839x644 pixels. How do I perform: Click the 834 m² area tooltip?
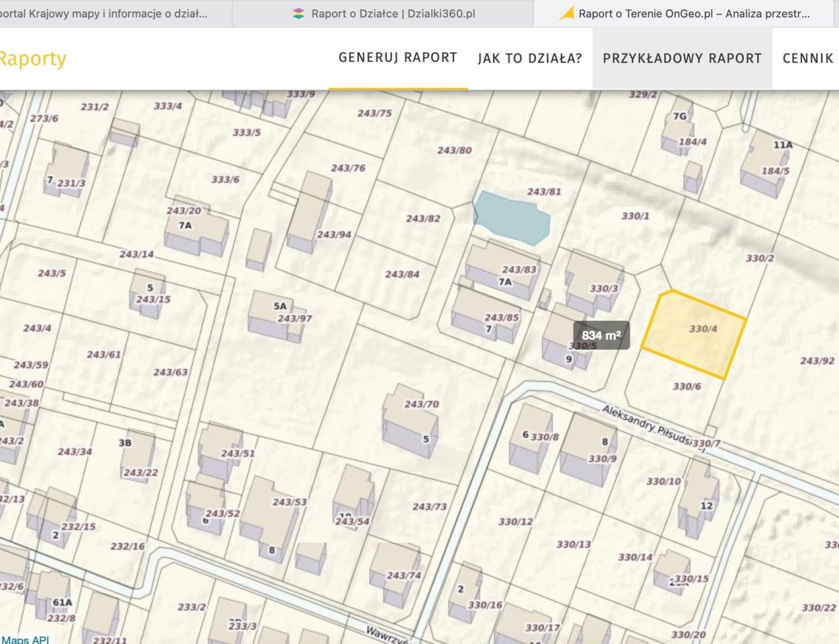point(601,335)
